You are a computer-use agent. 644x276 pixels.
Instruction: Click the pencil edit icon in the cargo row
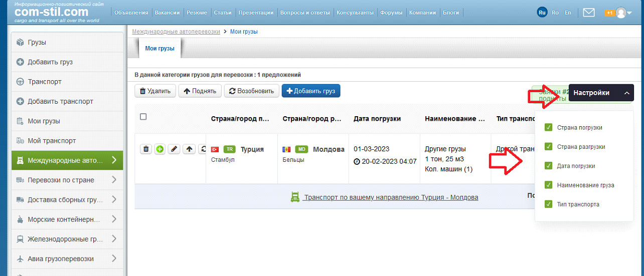(x=174, y=149)
